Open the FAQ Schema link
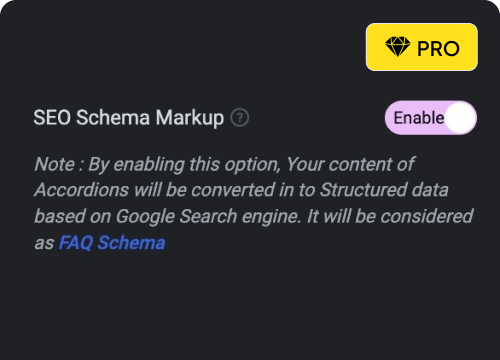Image resolution: width=500 pixels, height=360 pixels. 112,243
